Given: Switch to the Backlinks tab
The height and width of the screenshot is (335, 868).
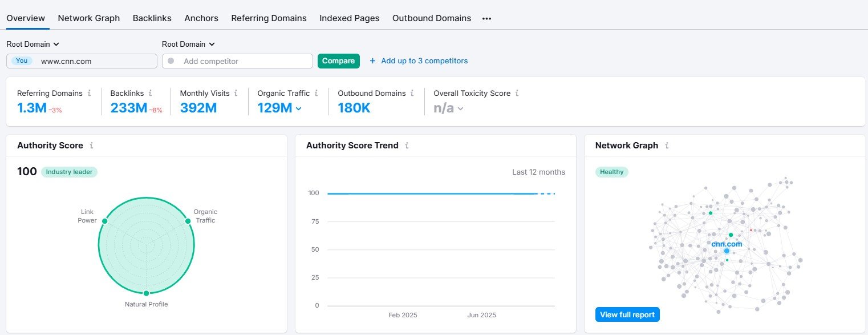Looking at the screenshot, I should pyautogui.click(x=152, y=18).
